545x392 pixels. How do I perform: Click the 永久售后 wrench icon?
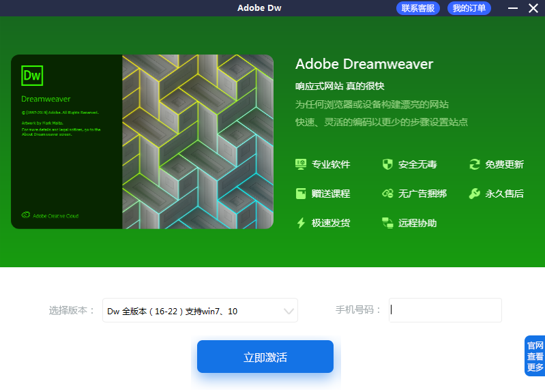[475, 194]
